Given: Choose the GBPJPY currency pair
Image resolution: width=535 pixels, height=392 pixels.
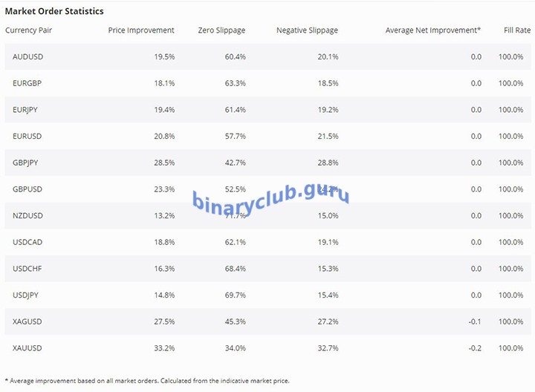Looking at the screenshot, I should pyautogui.click(x=26, y=163).
